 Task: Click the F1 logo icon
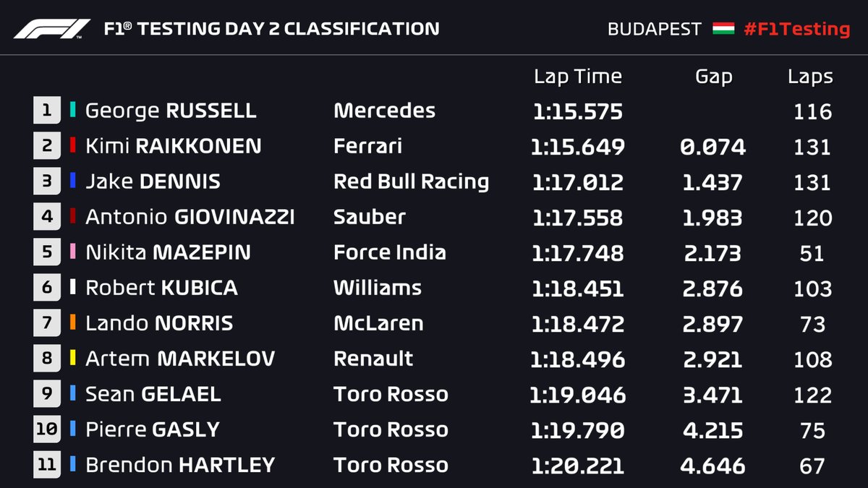coord(51,29)
